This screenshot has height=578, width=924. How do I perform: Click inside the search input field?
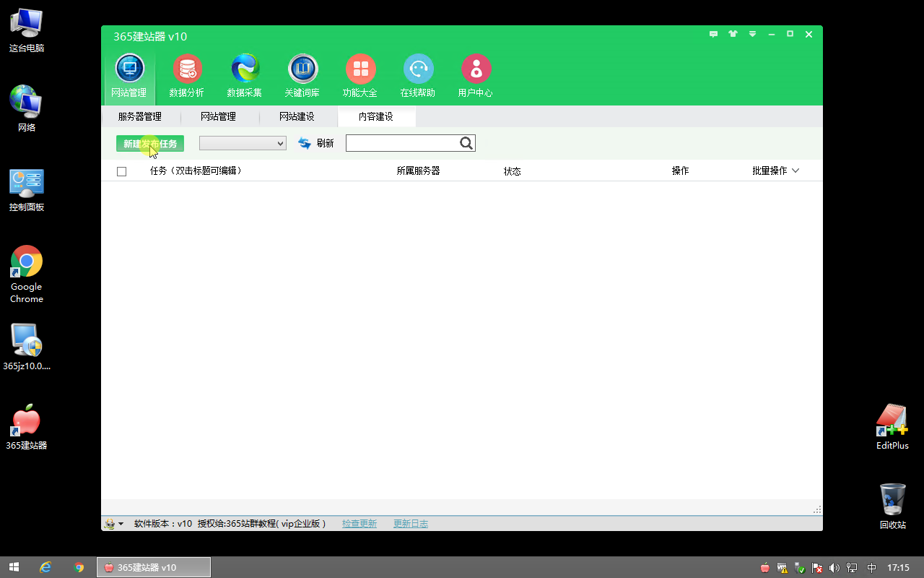(x=403, y=143)
